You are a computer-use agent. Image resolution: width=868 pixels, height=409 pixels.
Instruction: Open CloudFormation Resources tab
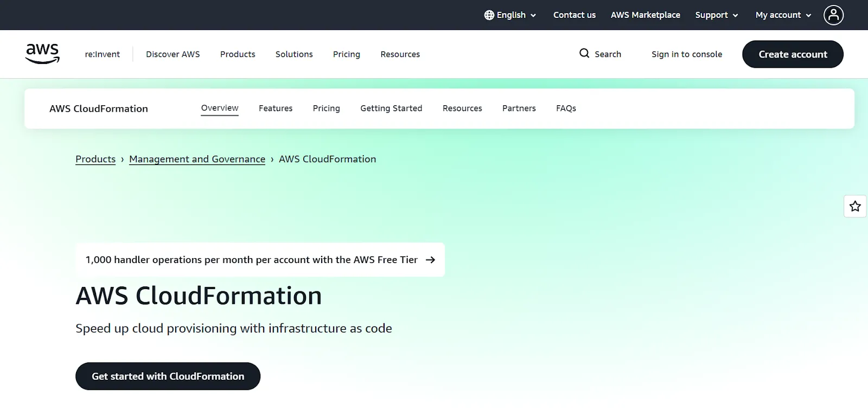pyautogui.click(x=462, y=108)
